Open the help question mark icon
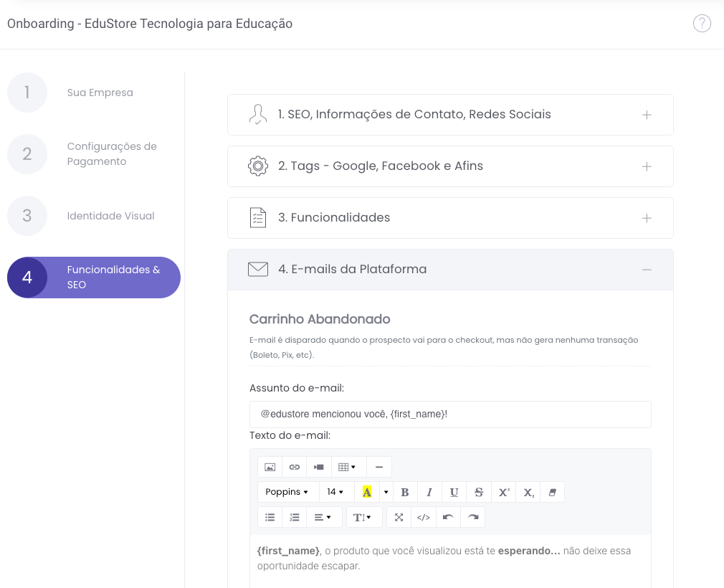The width and height of the screenshot is (724, 588). 702,24
